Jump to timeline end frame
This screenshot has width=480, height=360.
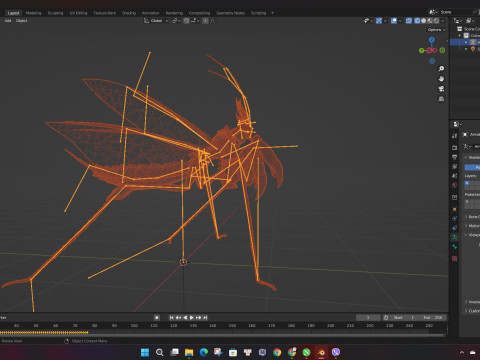click(x=205, y=318)
